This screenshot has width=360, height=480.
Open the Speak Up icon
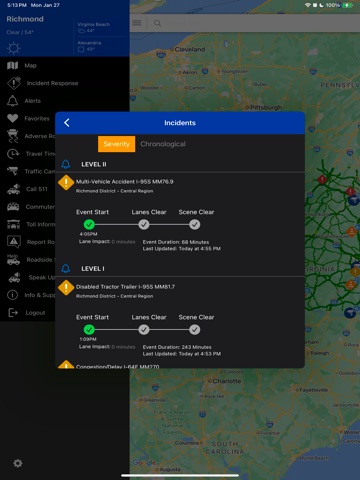pos(14,277)
